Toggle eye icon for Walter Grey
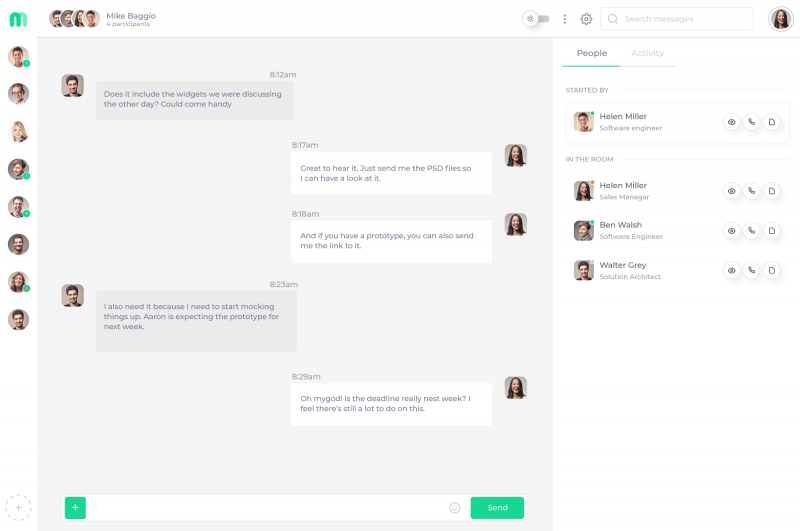 click(x=731, y=270)
